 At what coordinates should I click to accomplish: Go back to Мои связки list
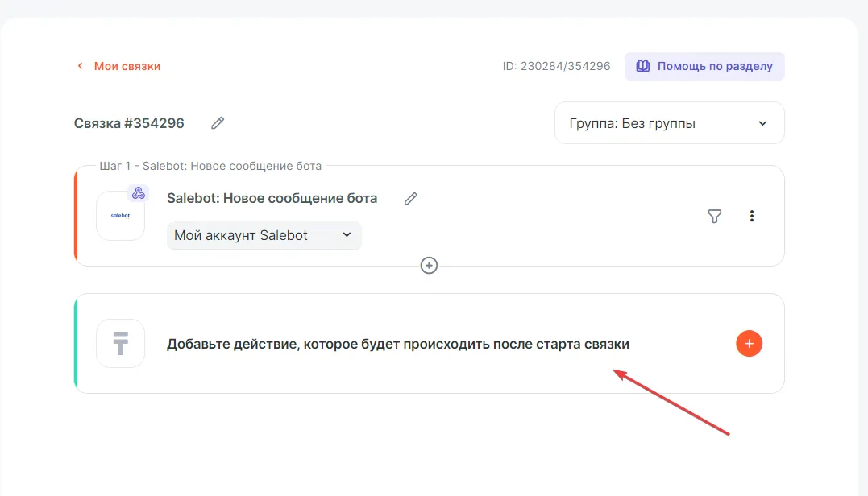(127, 66)
